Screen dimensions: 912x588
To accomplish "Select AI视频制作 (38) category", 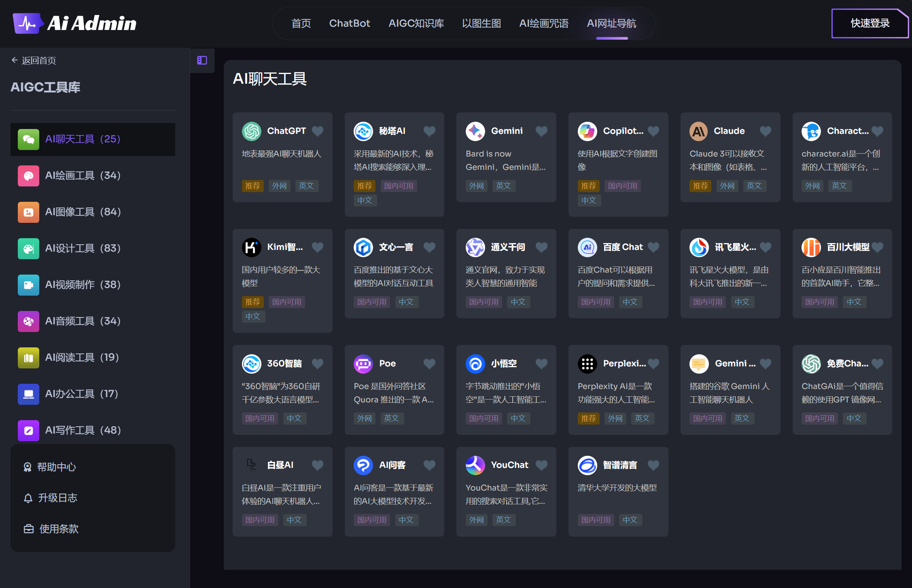I will click(93, 285).
